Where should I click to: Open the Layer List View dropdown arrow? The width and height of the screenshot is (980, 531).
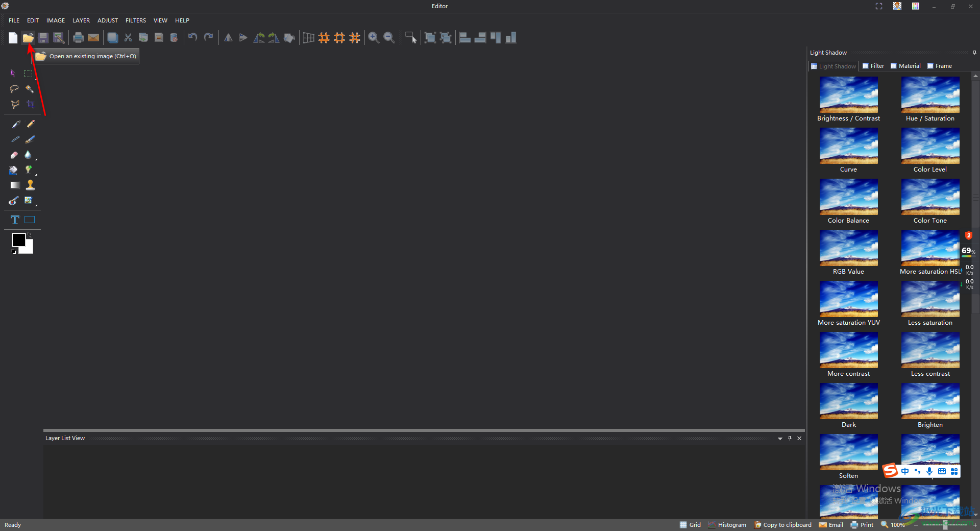tap(780, 439)
